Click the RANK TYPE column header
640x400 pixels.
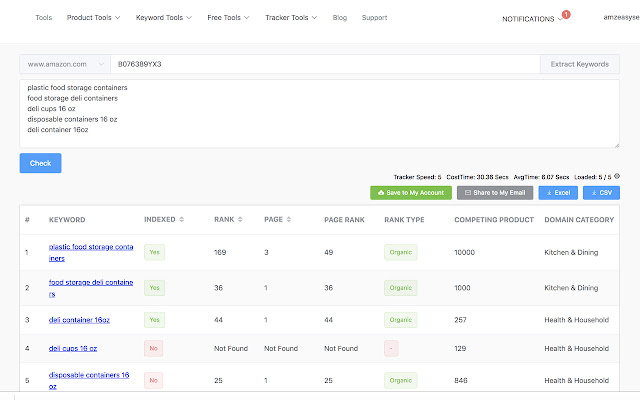pyautogui.click(x=404, y=220)
